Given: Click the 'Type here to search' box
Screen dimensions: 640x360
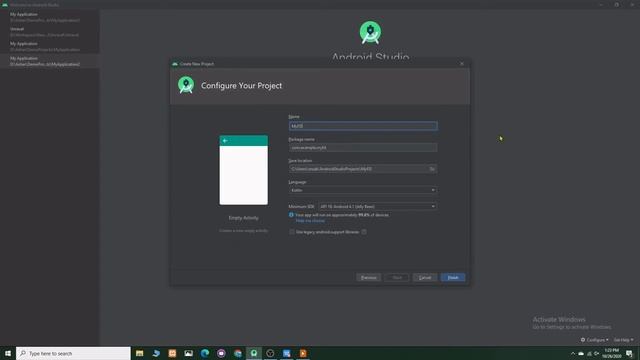Looking at the screenshot, I should point(73,353).
